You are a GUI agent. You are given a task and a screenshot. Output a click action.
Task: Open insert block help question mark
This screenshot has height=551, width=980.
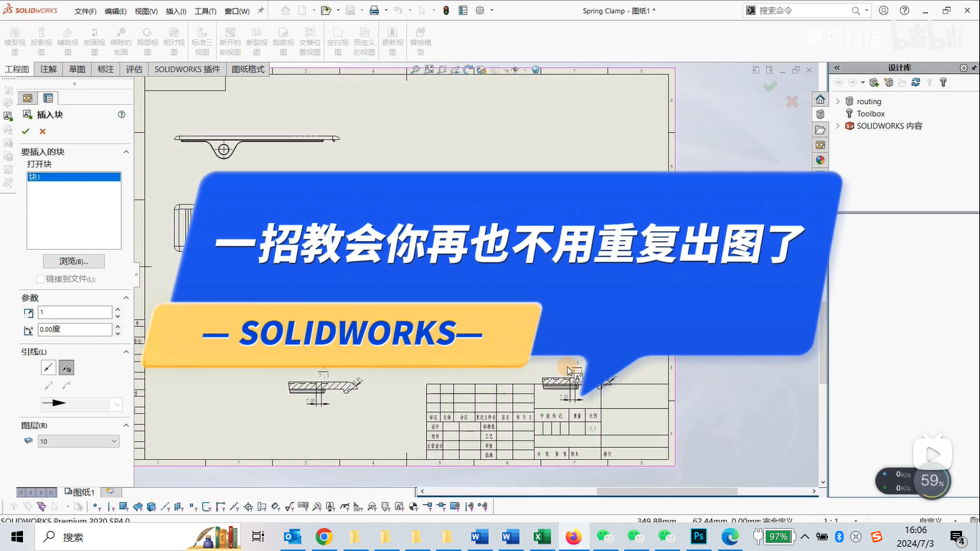pyautogui.click(x=121, y=115)
